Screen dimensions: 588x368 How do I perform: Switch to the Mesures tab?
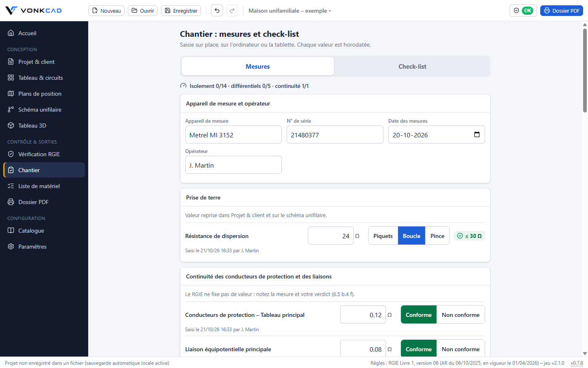tap(258, 66)
